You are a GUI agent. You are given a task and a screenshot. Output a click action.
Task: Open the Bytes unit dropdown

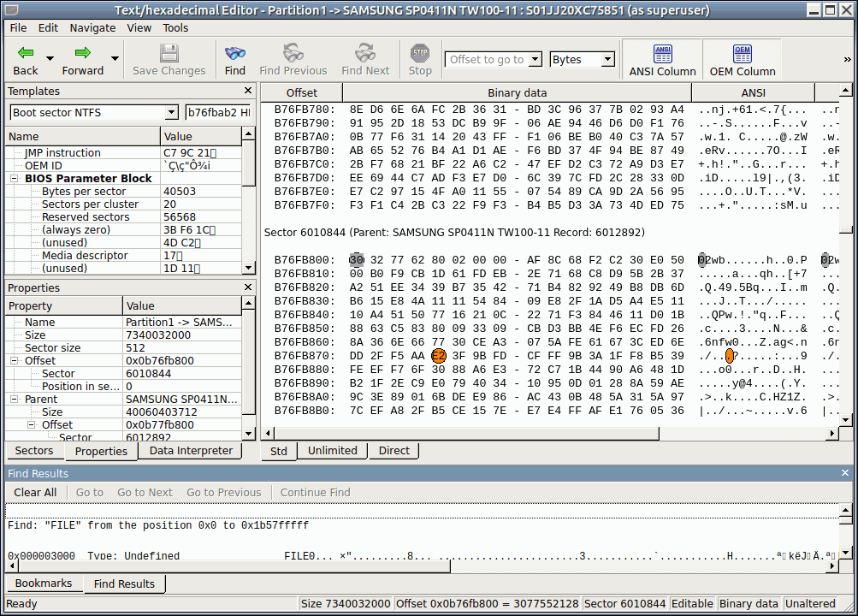(x=608, y=59)
